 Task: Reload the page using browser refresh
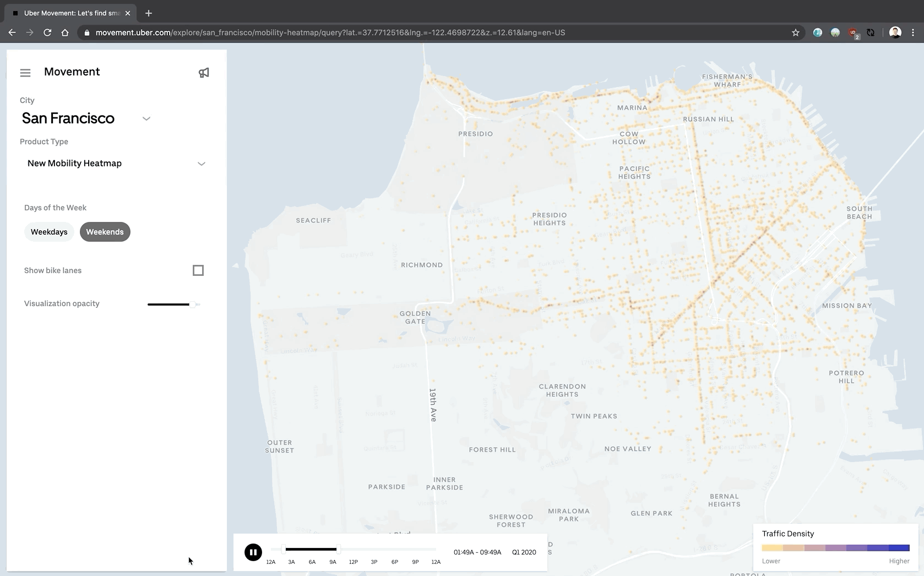tap(47, 32)
